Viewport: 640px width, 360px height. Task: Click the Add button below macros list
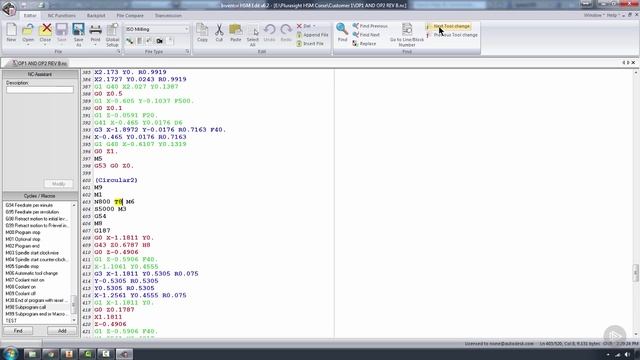pos(62,331)
